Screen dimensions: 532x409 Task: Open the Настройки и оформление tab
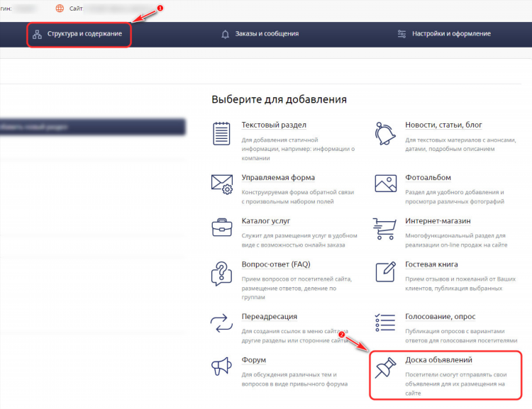pos(444,34)
